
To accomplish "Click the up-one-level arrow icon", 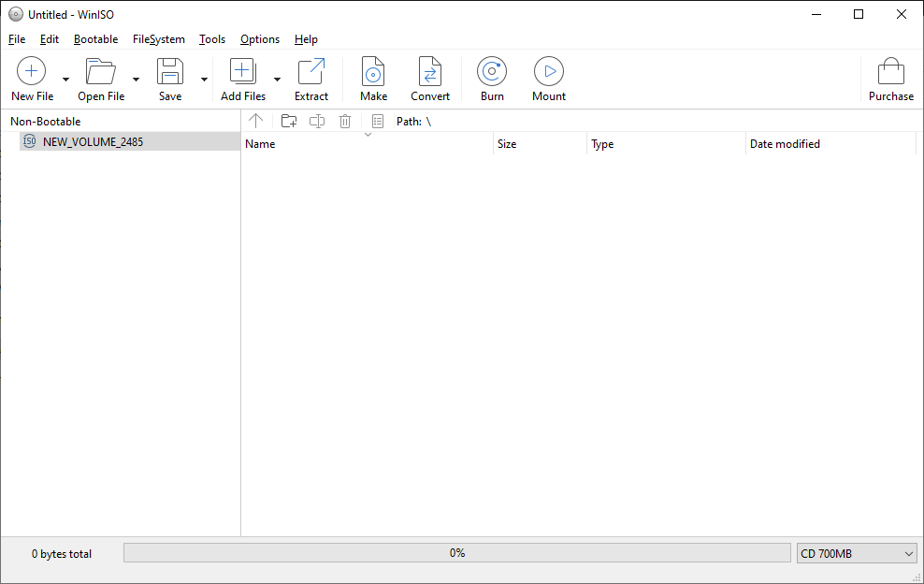I will (x=255, y=121).
